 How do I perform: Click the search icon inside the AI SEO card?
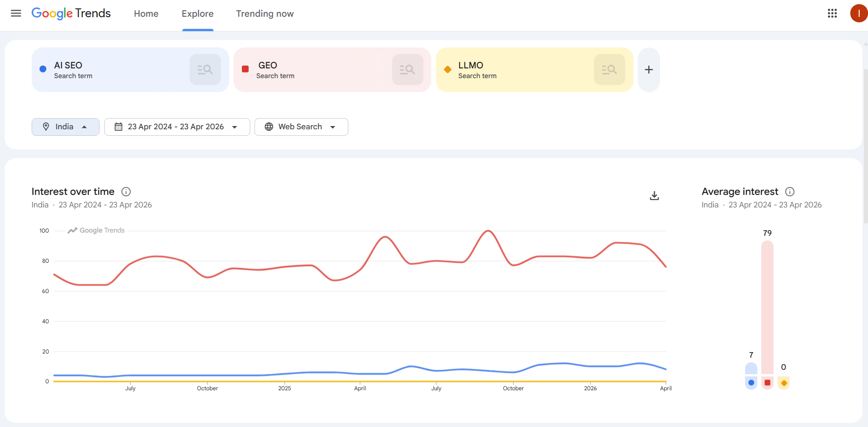205,69
